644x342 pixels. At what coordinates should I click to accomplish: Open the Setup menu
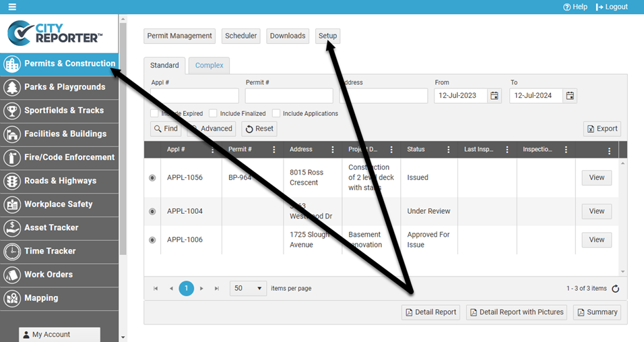tap(327, 36)
